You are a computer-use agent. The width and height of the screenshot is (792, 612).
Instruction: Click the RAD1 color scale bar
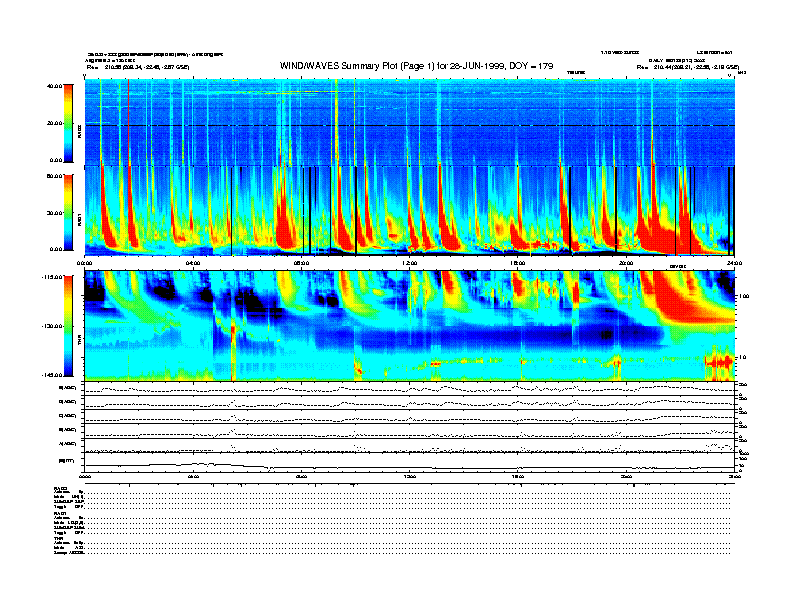68,212
